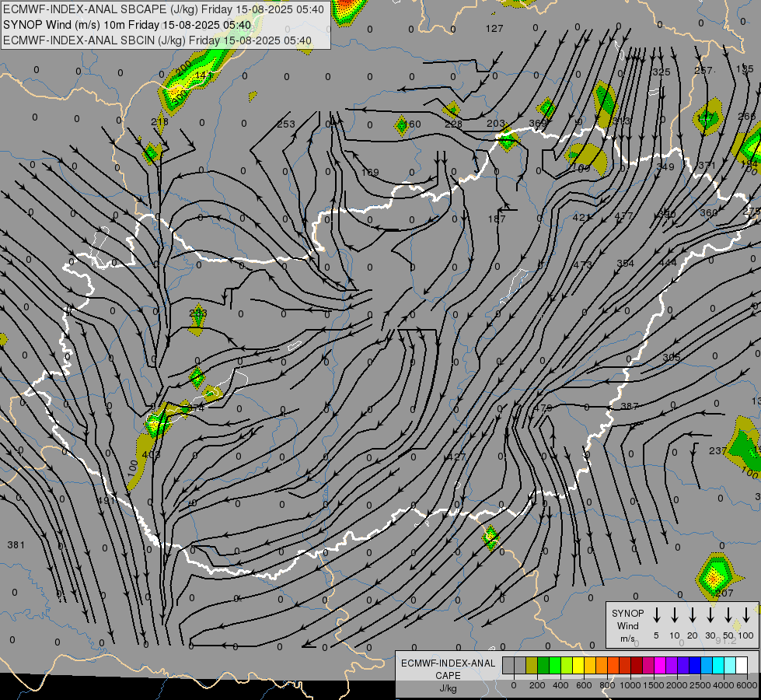The image size is (761, 700).
Task: Click the map value 187
Action: (497, 219)
